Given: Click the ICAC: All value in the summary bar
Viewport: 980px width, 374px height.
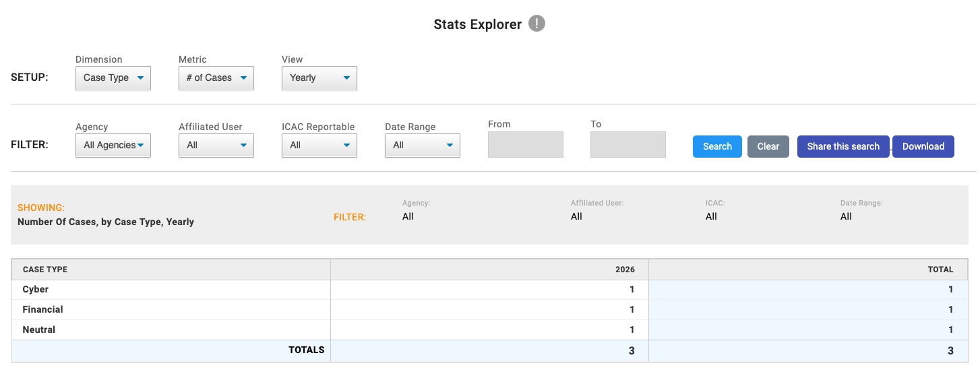Looking at the screenshot, I should click(711, 217).
